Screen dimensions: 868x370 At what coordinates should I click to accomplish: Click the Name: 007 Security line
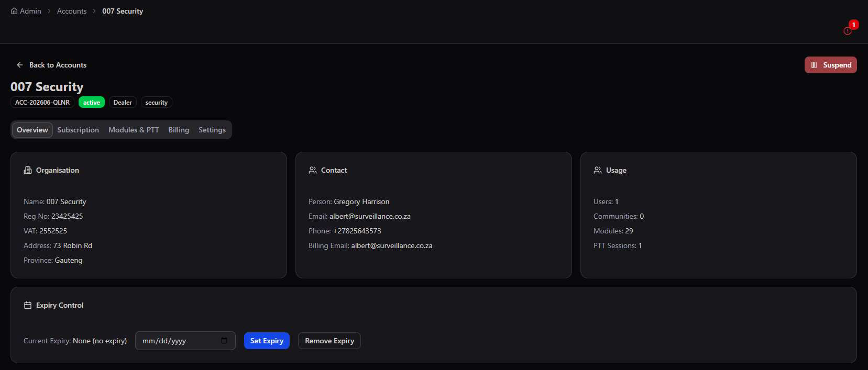[x=55, y=201]
